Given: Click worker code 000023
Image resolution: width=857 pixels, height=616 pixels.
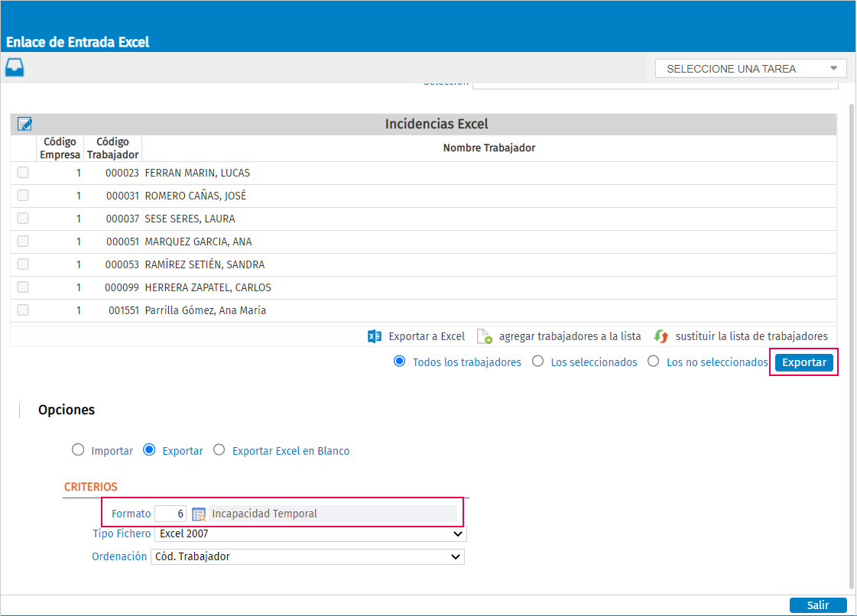Looking at the screenshot, I should [x=122, y=173].
